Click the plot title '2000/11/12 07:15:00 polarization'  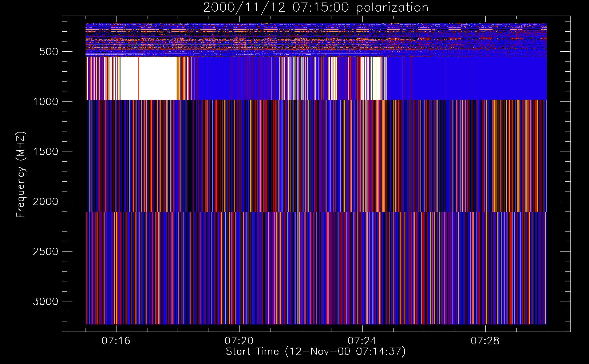coord(316,7)
